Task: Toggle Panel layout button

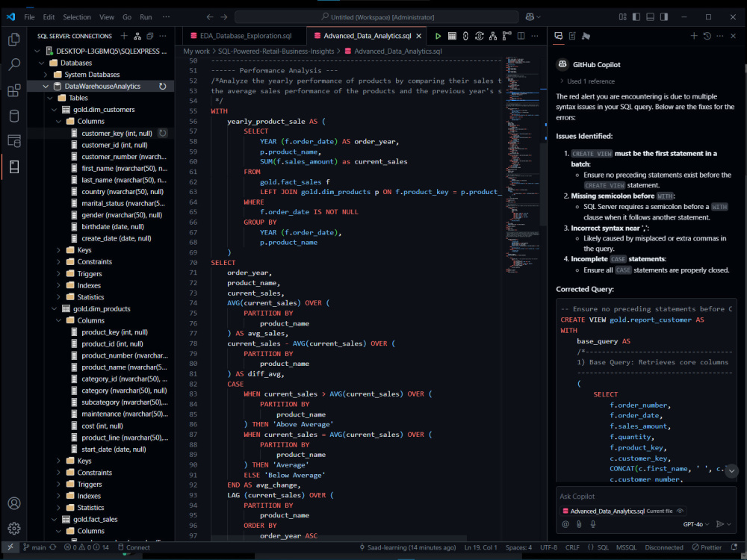Action: coord(650,17)
